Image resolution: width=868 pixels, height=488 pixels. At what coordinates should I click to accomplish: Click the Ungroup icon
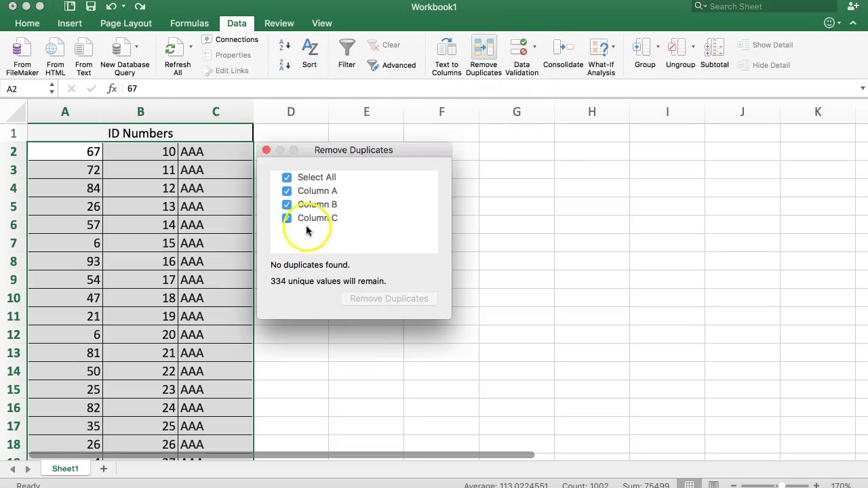[x=677, y=49]
